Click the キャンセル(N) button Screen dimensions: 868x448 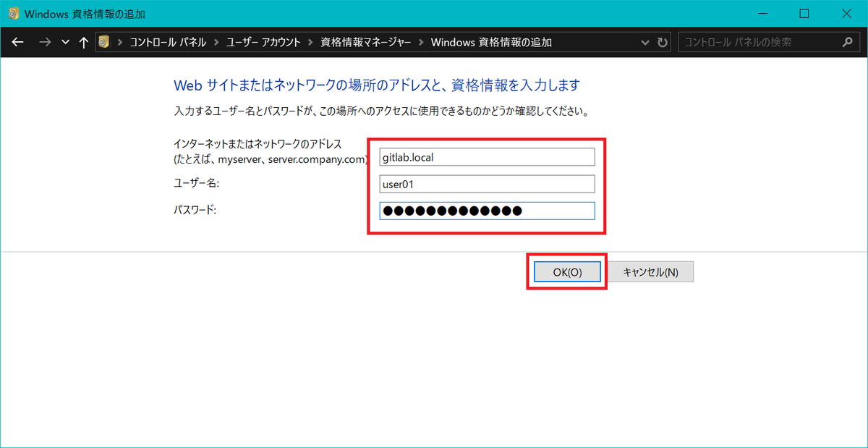click(650, 271)
